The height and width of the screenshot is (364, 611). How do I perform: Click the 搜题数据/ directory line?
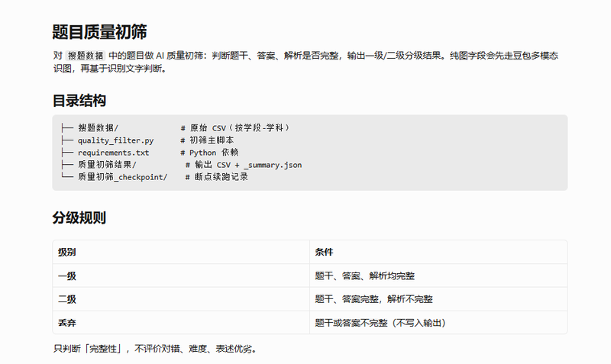point(99,127)
